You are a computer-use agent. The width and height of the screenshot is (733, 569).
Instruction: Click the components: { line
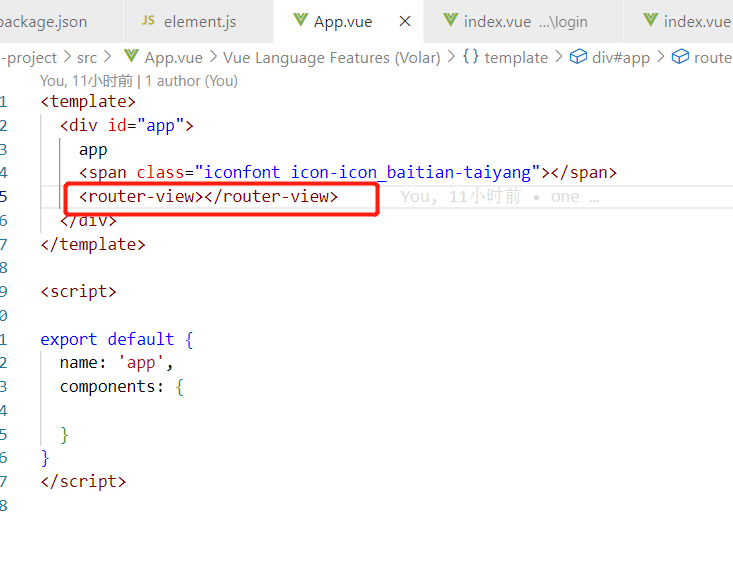(122, 387)
